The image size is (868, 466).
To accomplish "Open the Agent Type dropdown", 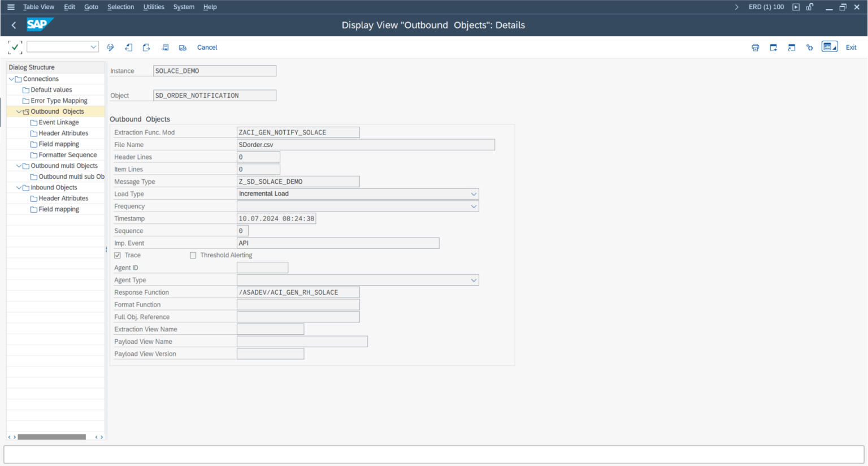I will coord(474,279).
